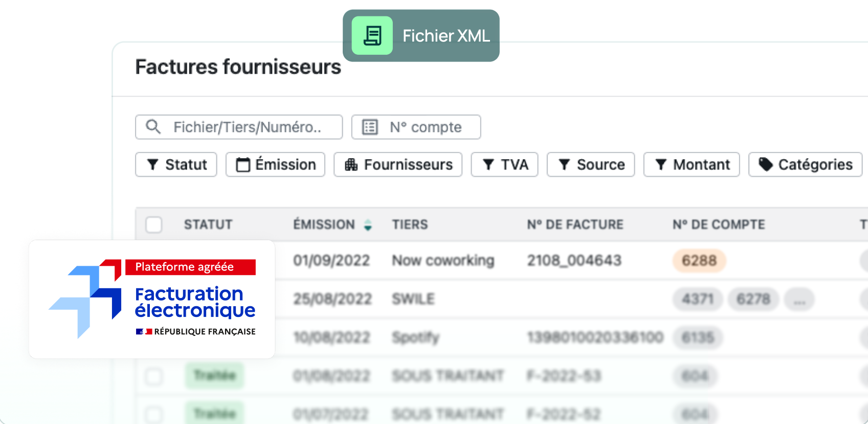Open the Montant filter dropdown
The height and width of the screenshot is (424, 868).
tap(692, 164)
